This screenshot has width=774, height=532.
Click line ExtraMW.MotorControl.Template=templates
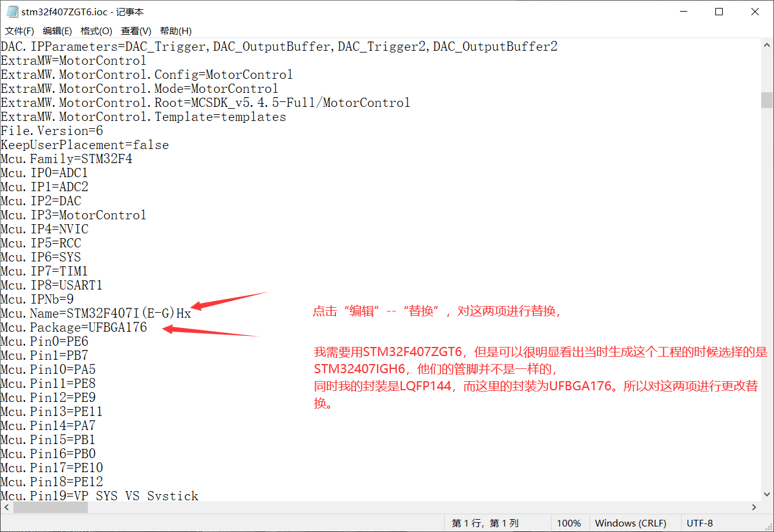point(144,117)
